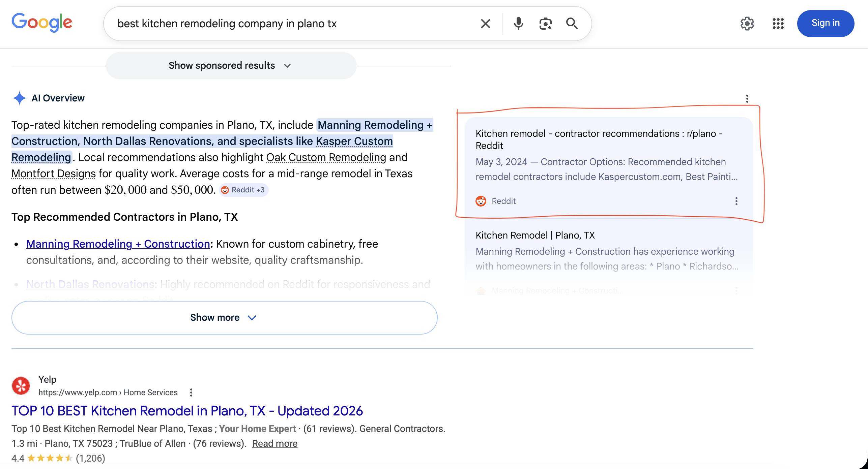Open Quick Settings gear icon
The width and height of the screenshot is (868, 469).
pos(747,24)
